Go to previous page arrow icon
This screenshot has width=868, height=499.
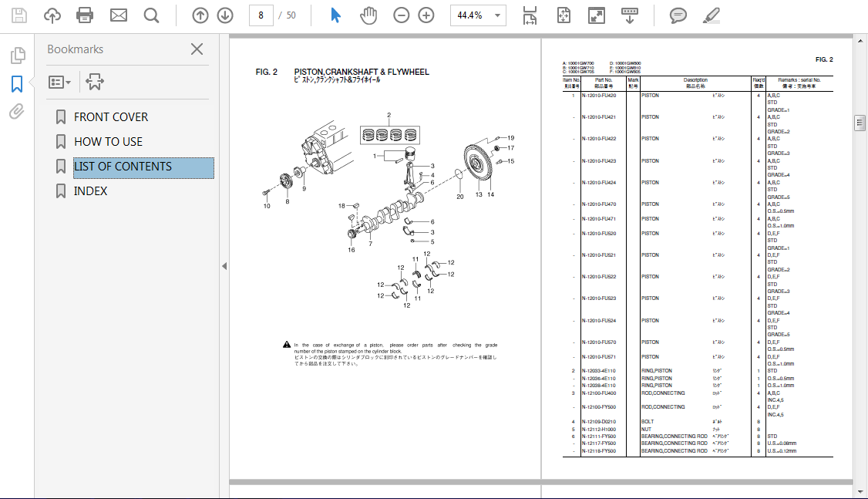pos(200,15)
